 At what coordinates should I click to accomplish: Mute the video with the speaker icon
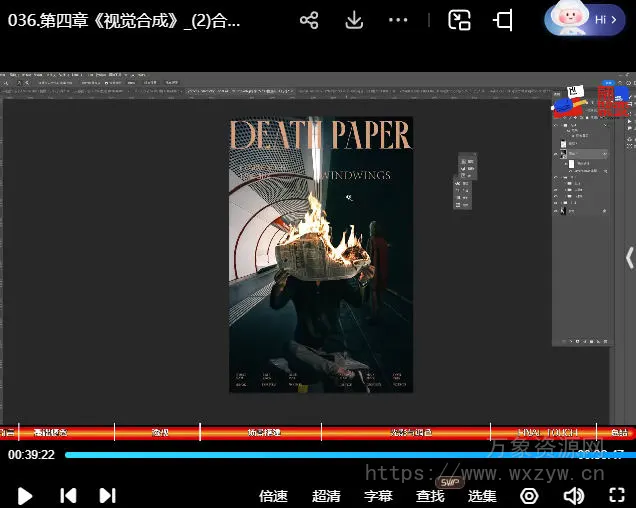coord(573,495)
